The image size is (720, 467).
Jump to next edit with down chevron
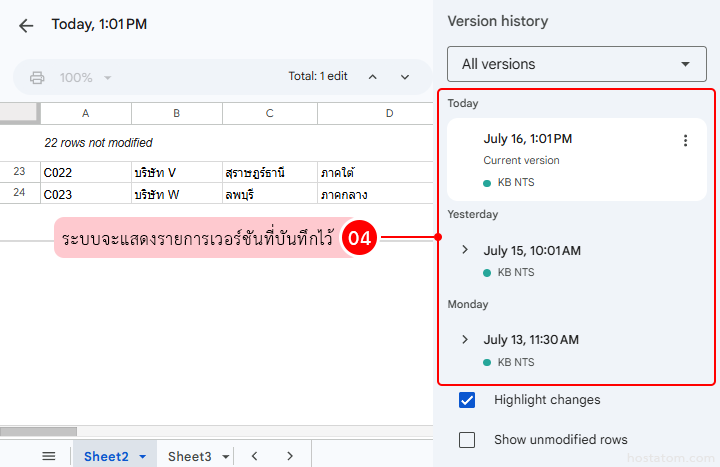point(405,77)
